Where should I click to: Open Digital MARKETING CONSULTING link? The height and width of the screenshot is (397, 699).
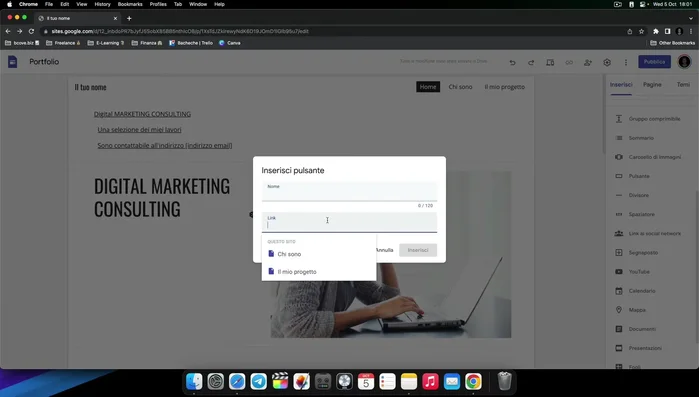pyautogui.click(x=142, y=114)
